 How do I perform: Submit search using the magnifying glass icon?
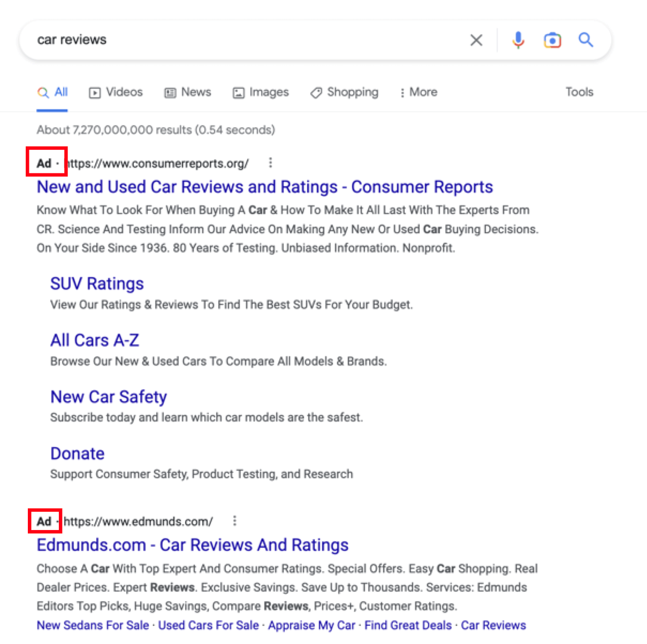586,40
